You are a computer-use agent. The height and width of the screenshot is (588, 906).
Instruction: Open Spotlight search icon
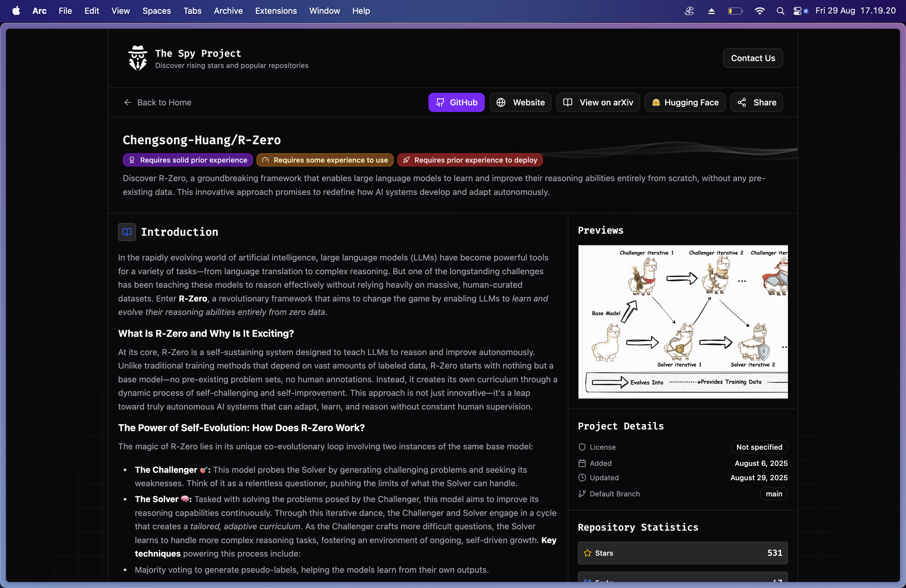(780, 11)
